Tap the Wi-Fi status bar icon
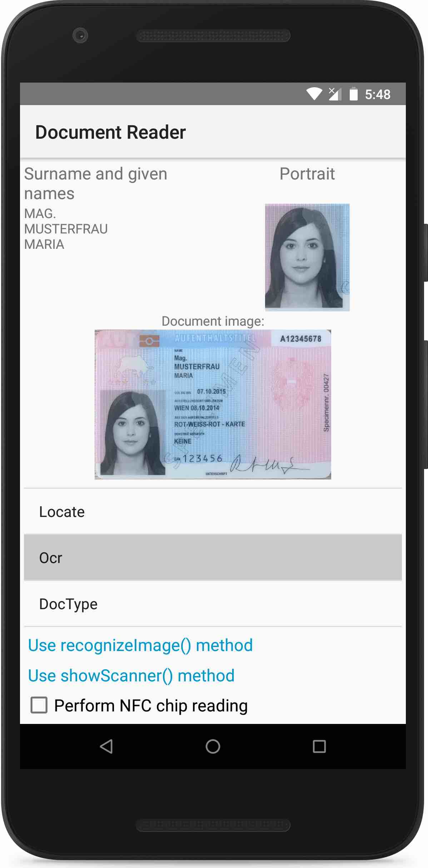Image resolution: width=428 pixels, height=868 pixels. (314, 94)
